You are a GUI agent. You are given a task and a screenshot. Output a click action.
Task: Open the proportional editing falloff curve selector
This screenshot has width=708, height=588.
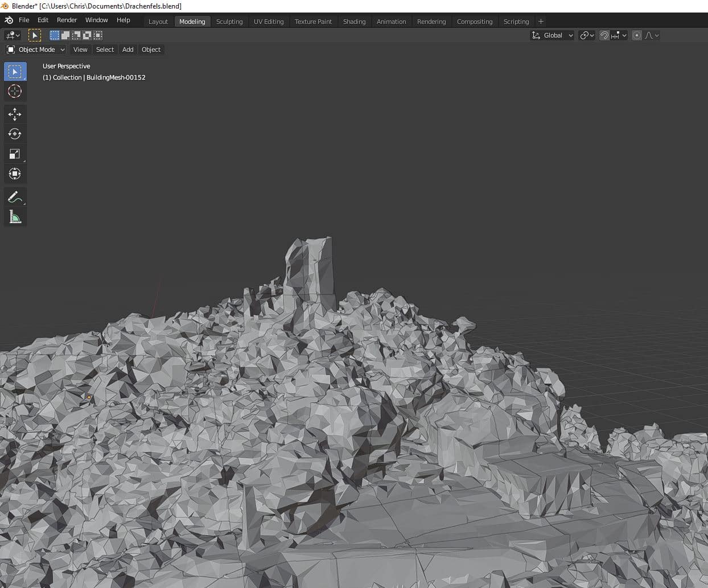click(x=652, y=35)
